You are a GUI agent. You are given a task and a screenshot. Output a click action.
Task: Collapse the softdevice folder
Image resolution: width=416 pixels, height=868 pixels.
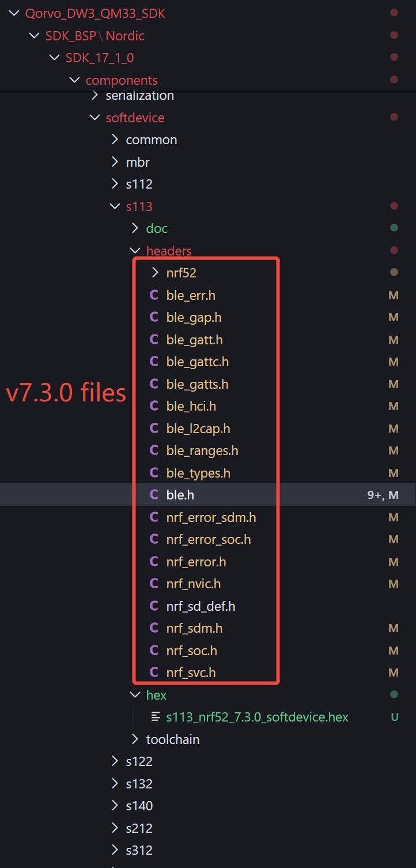(94, 118)
